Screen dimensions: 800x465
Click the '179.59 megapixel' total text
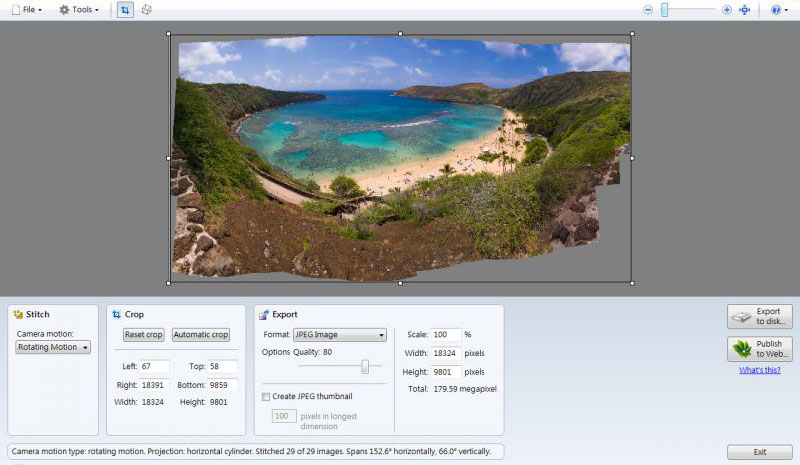(465, 389)
